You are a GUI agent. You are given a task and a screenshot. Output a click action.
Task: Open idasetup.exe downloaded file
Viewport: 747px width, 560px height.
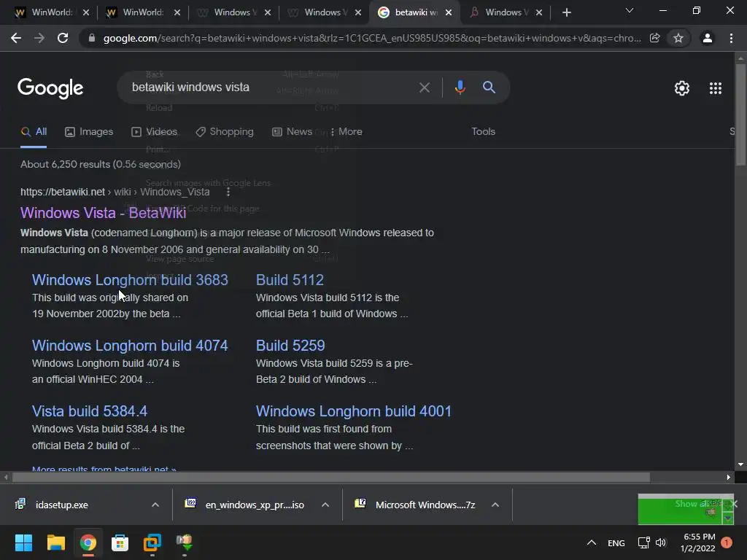[x=61, y=505]
